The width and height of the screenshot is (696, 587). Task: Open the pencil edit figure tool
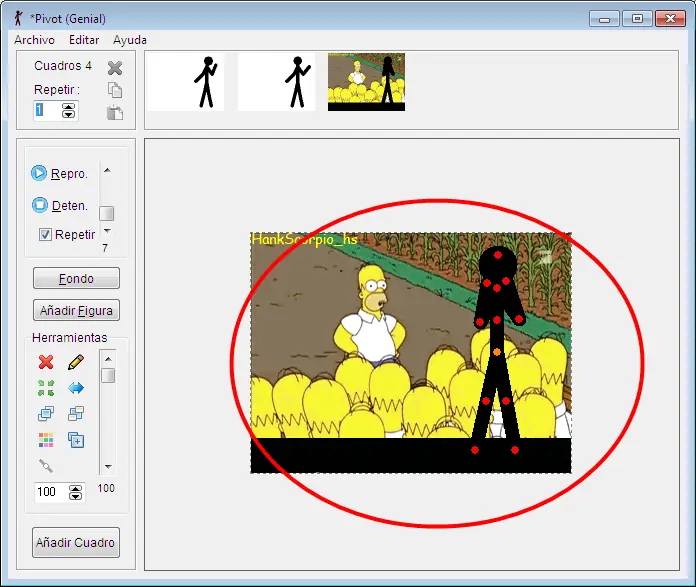76,362
